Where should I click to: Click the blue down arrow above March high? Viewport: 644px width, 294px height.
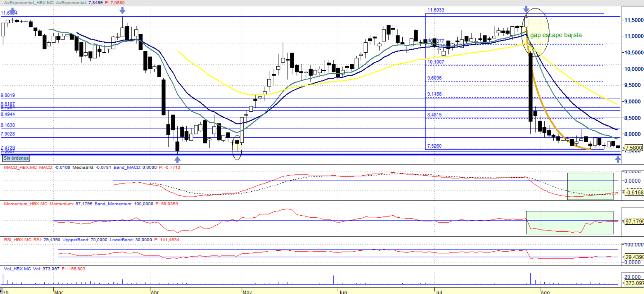coord(122,11)
